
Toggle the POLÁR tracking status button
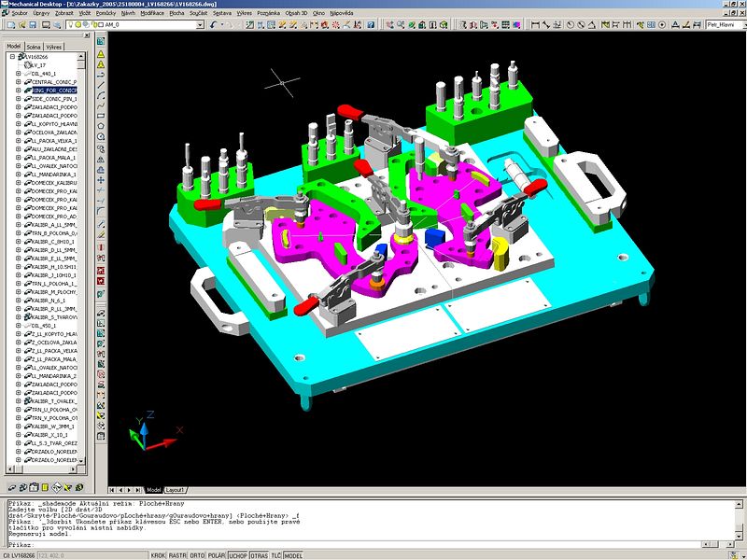(x=217, y=555)
